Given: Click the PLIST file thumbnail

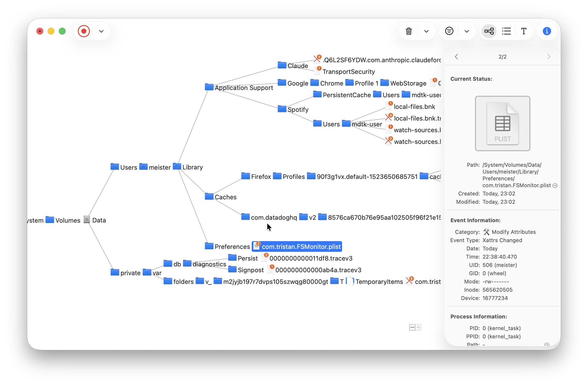Looking at the screenshot, I should (x=502, y=123).
